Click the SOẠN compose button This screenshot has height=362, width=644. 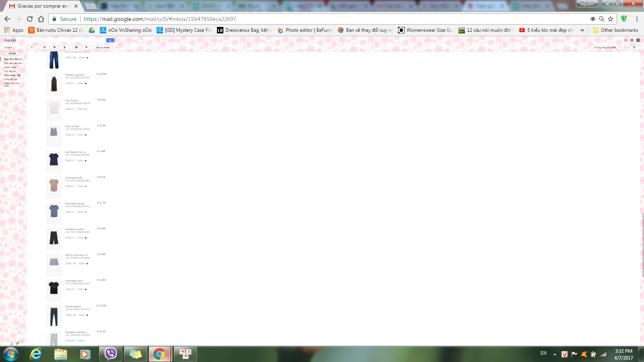[x=12, y=53]
